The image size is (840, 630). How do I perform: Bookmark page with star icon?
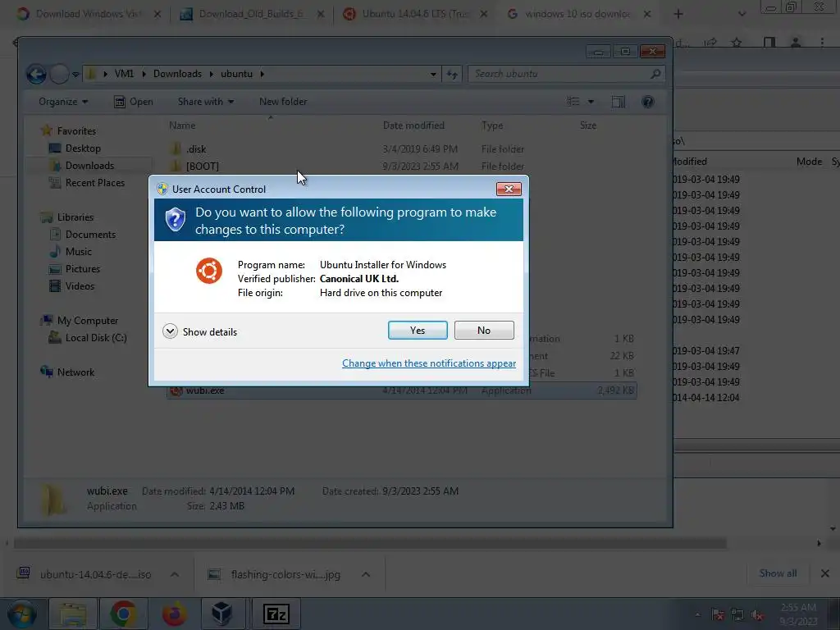click(737, 43)
